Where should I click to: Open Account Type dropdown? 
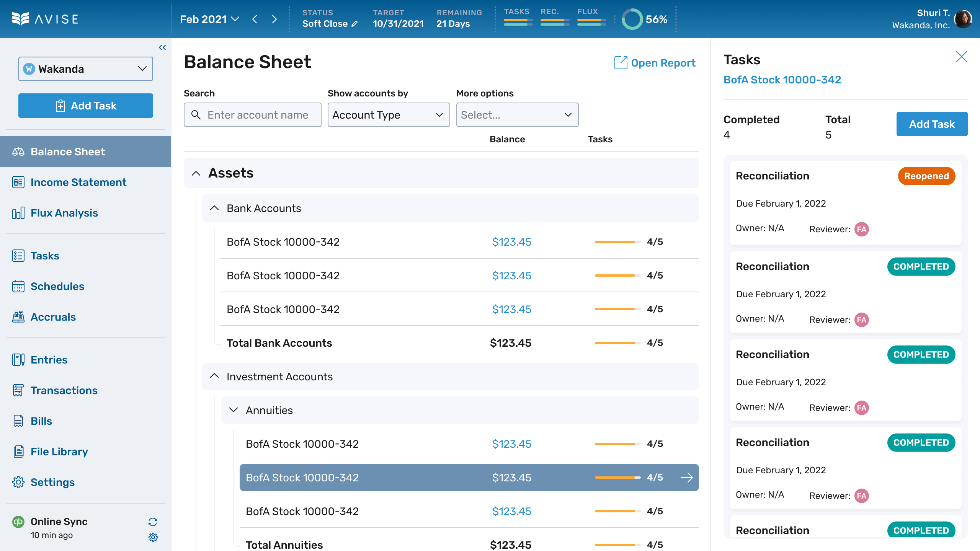tap(389, 115)
